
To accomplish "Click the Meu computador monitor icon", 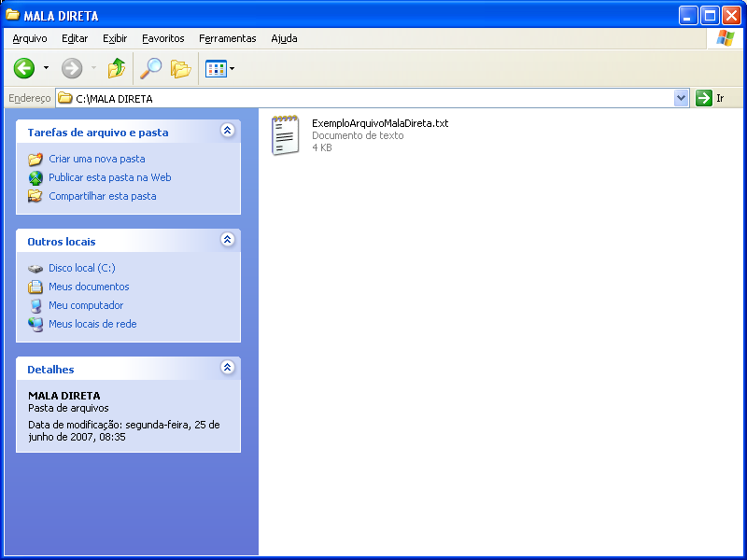I will click(35, 305).
